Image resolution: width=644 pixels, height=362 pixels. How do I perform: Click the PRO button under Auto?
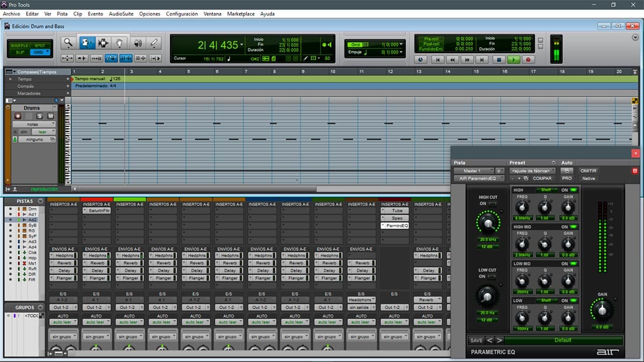click(x=567, y=178)
